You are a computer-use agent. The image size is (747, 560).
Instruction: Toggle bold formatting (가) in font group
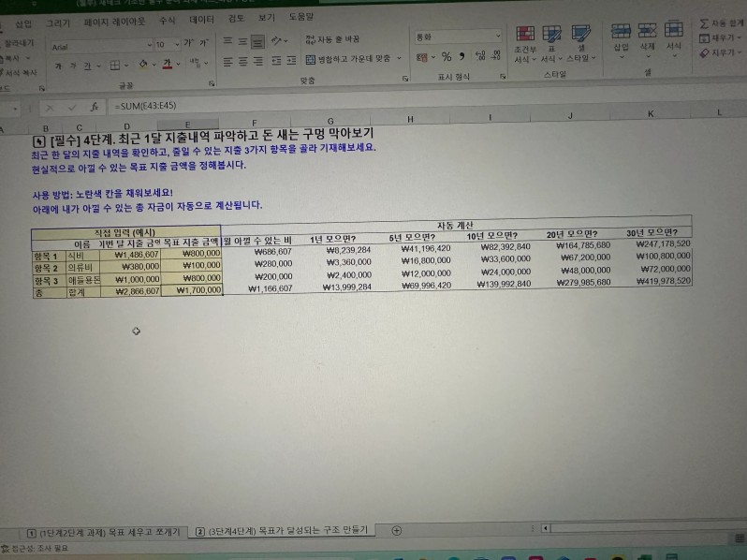click(x=58, y=66)
